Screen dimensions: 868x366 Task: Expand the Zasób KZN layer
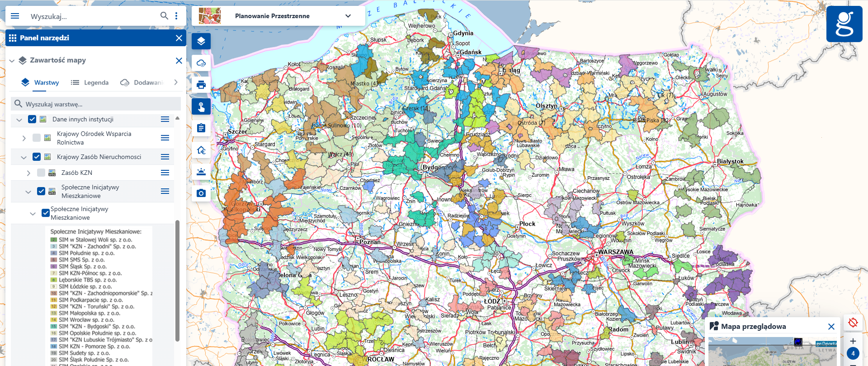point(28,173)
